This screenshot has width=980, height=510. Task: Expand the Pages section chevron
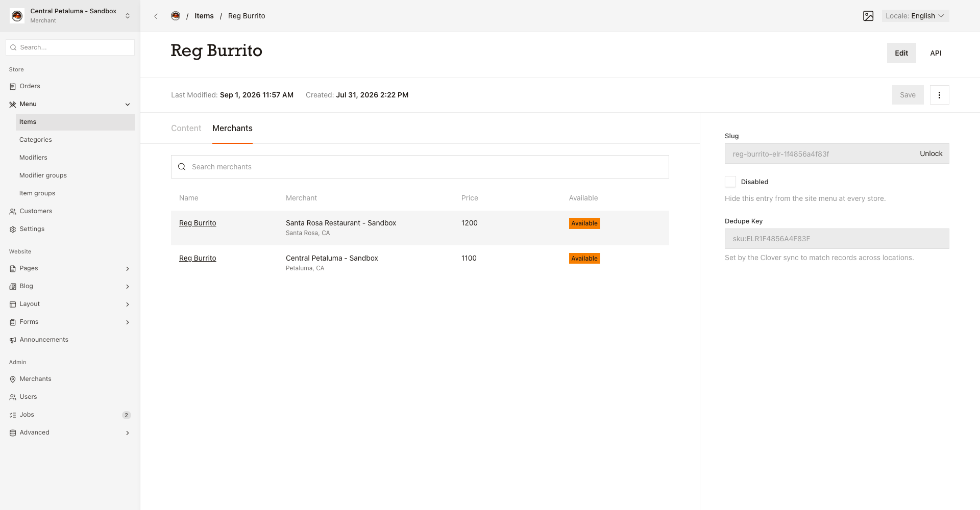click(128, 269)
